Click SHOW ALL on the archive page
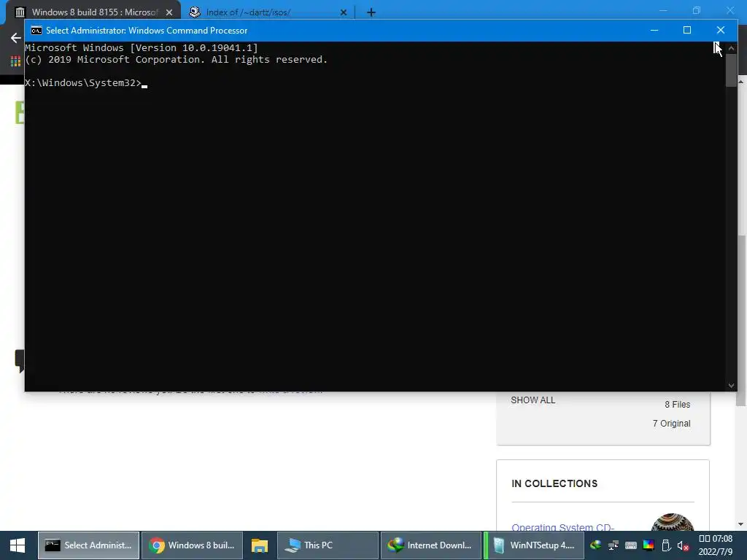The width and height of the screenshot is (747, 560). click(x=533, y=400)
